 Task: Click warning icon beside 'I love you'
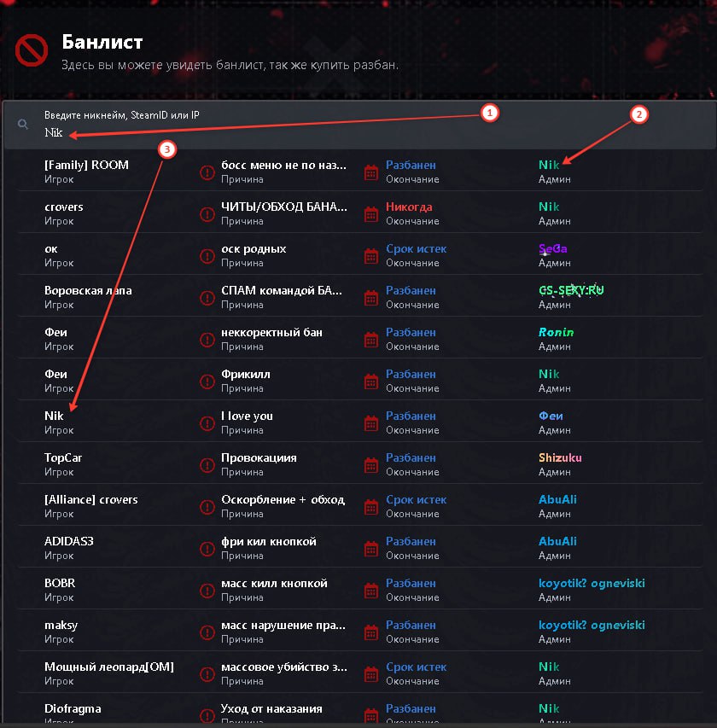[207, 423]
